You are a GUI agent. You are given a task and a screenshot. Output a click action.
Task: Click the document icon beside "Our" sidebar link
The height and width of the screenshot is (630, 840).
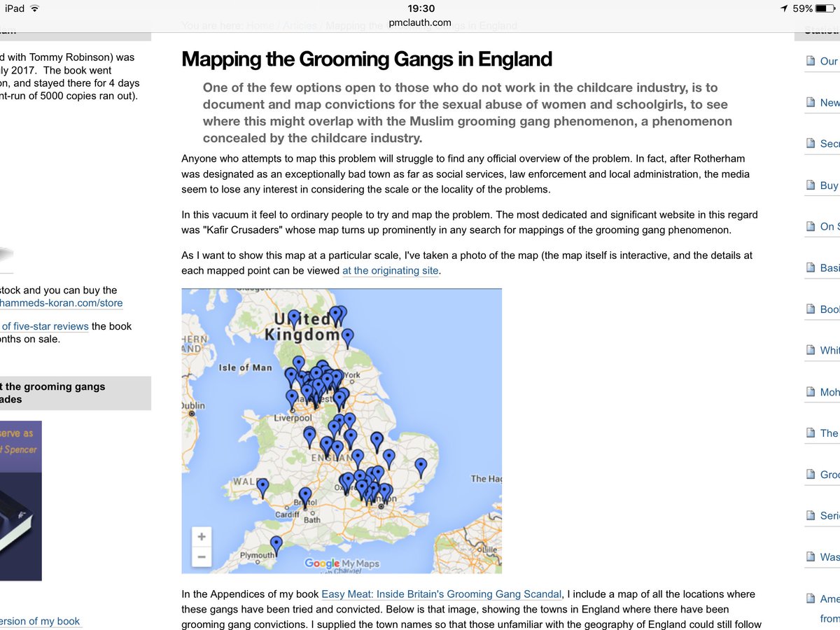[811, 62]
